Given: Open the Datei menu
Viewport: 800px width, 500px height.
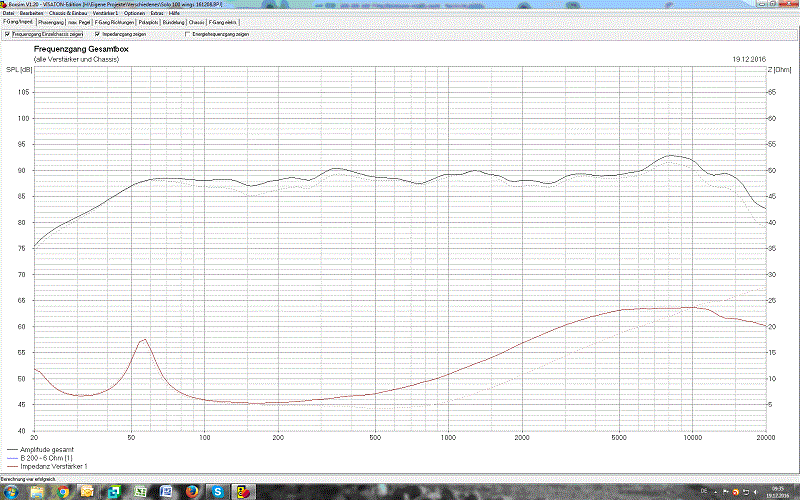Looking at the screenshot, I should click(8, 13).
